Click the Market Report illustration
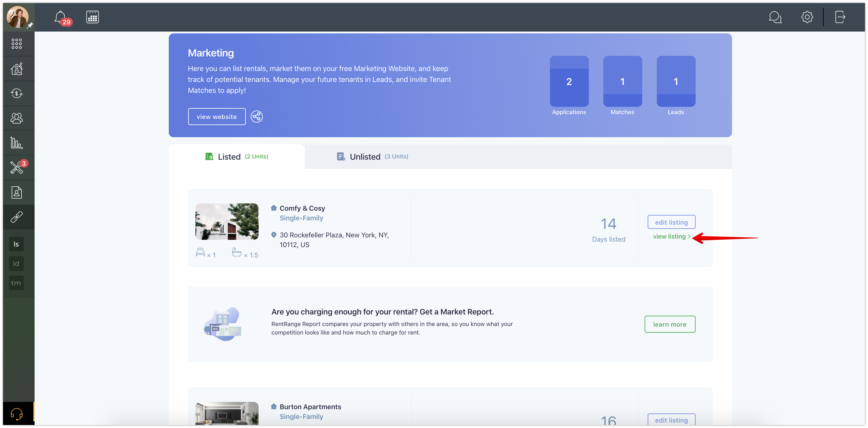868x428 pixels. click(x=222, y=324)
